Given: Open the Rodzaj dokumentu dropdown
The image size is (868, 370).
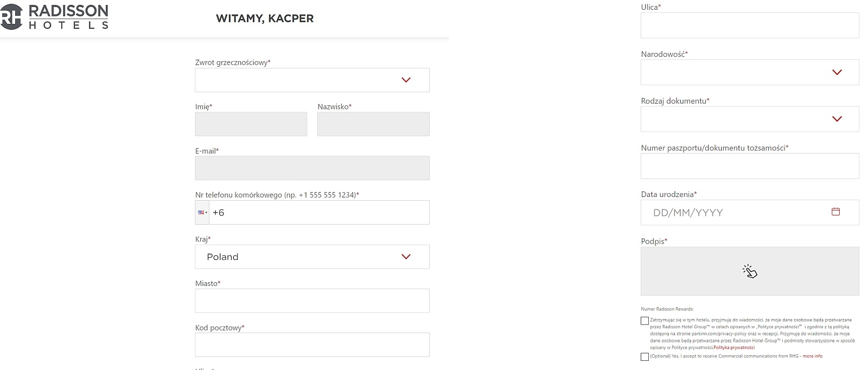Looking at the screenshot, I should (x=750, y=119).
